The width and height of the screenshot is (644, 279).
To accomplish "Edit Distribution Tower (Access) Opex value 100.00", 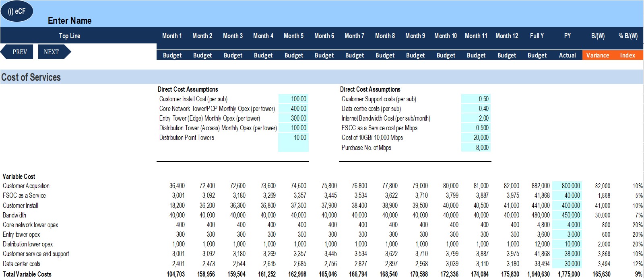I will point(293,128).
